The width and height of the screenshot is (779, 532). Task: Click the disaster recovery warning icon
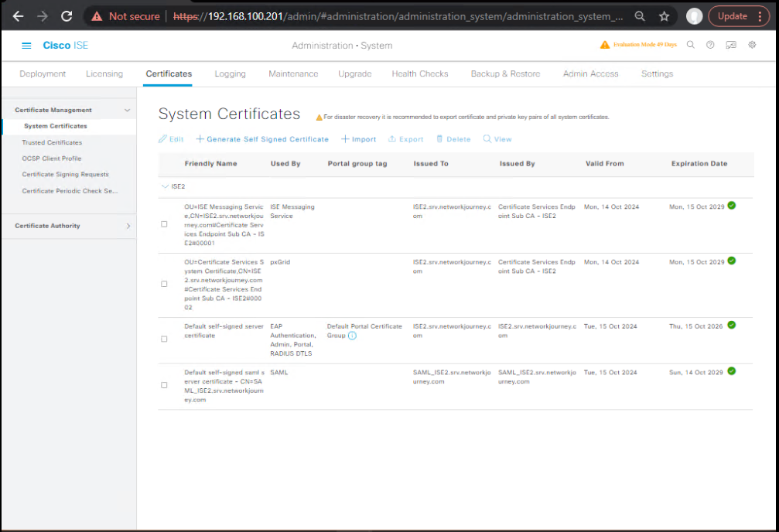pos(319,118)
